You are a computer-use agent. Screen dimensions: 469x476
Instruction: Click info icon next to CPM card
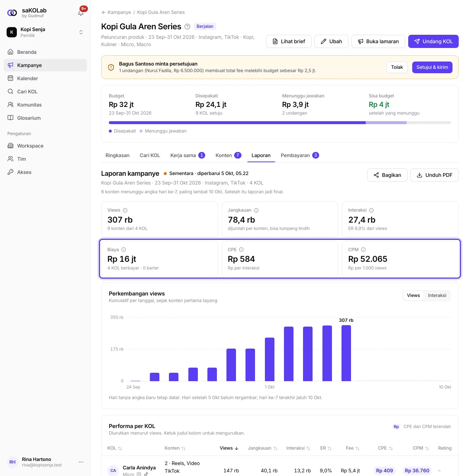363,250
